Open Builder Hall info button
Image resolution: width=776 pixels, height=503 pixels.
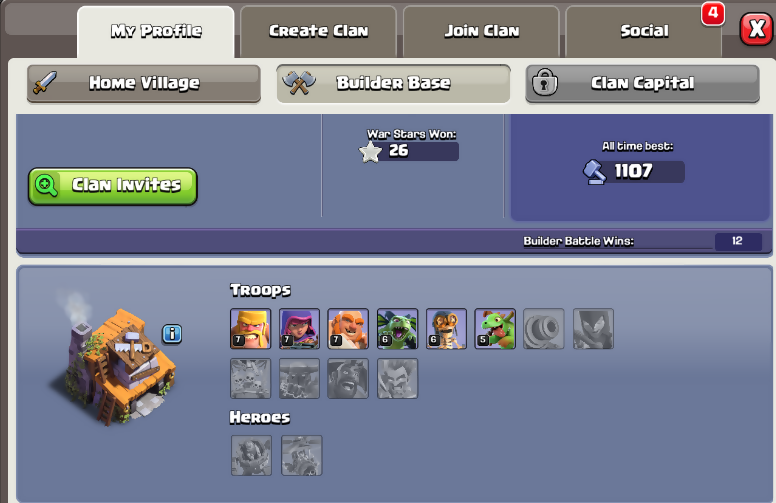[172, 334]
